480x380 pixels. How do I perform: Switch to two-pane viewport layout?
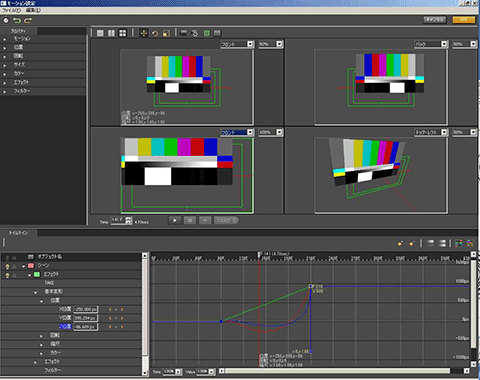111,33
